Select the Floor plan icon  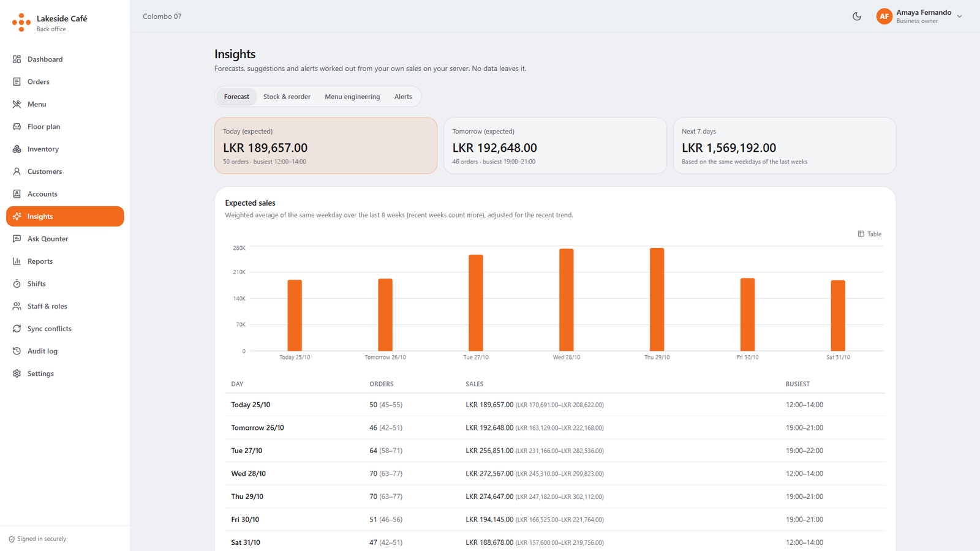17,127
